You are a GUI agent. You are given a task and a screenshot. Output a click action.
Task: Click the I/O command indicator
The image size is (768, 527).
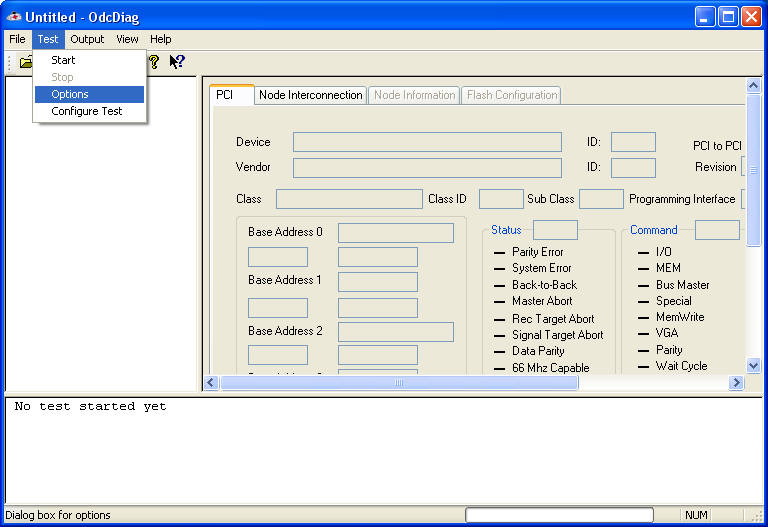click(644, 253)
